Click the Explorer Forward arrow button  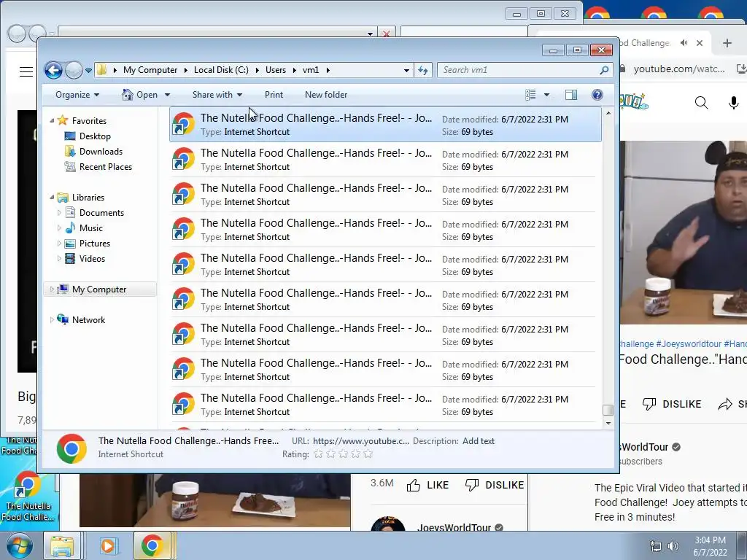tap(74, 71)
